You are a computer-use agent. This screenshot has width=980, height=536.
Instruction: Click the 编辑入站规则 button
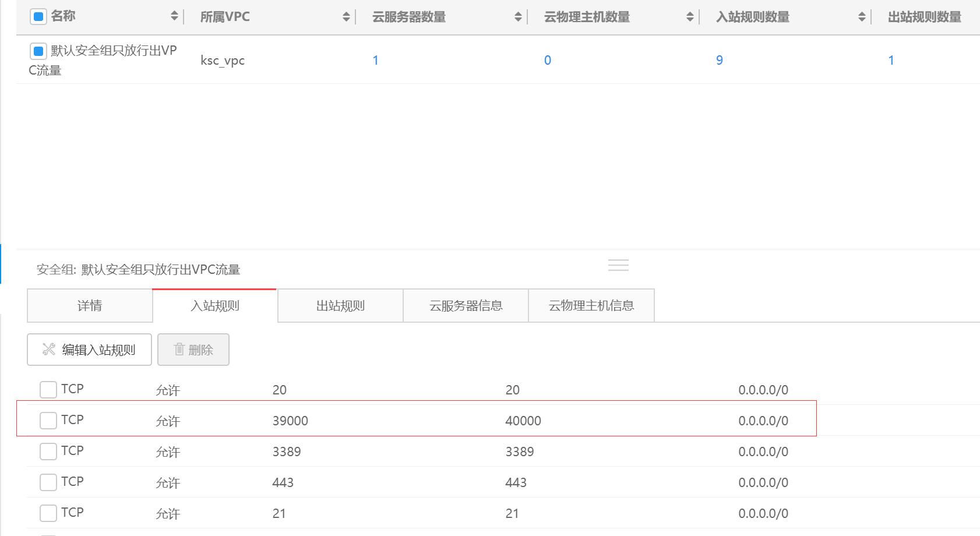tap(89, 350)
